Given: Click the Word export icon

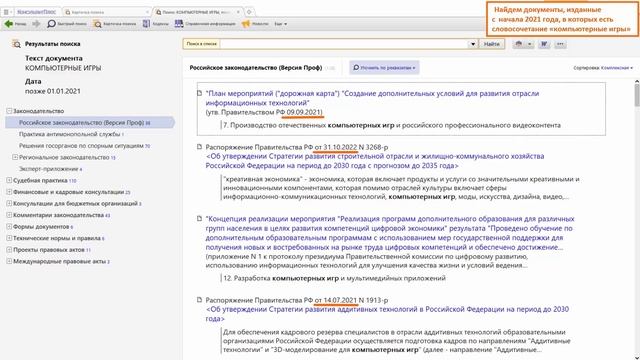Looking at the screenshot, I should coord(544,44).
